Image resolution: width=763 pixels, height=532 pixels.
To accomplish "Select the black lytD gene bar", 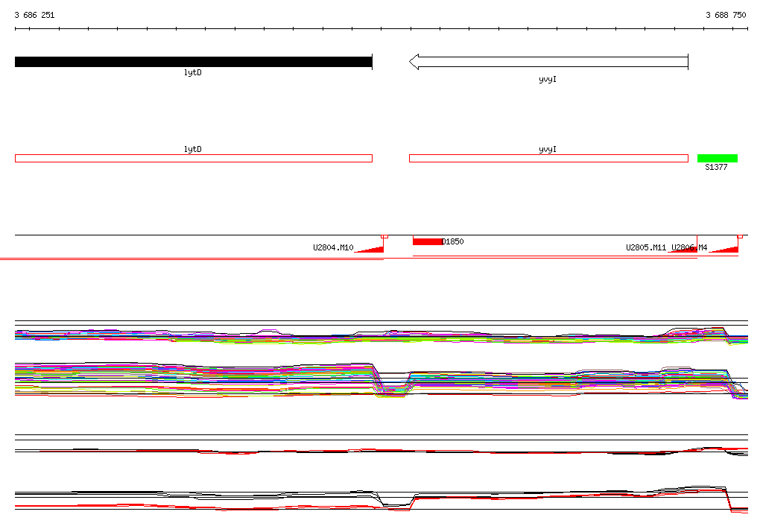I will coord(194,62).
